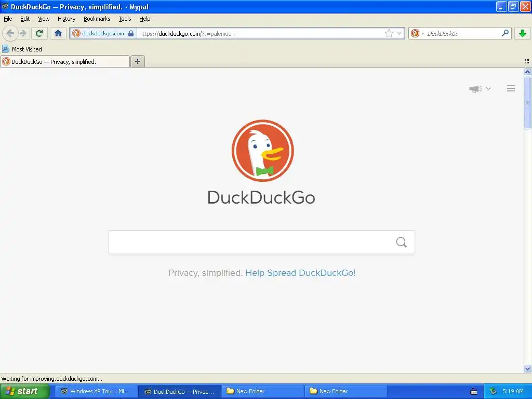Screen dimensions: 532x399
Task: Click the padlock security icon
Action: [131, 33]
